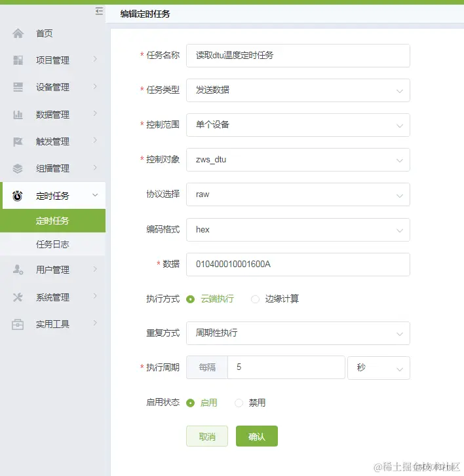Screen dimensions: 464x476
Task: Click the 数据 hex value field
Action: pos(298,265)
